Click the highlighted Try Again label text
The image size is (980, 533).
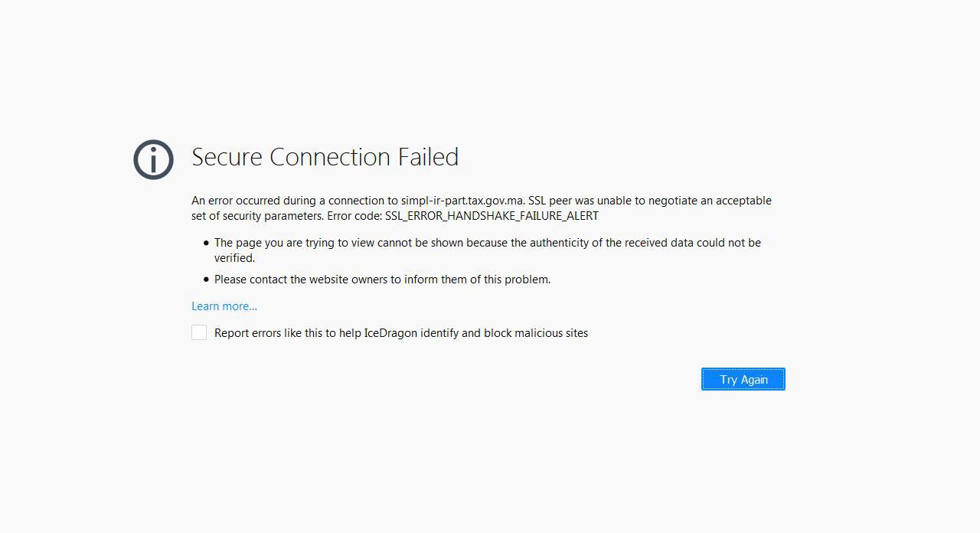tap(743, 379)
